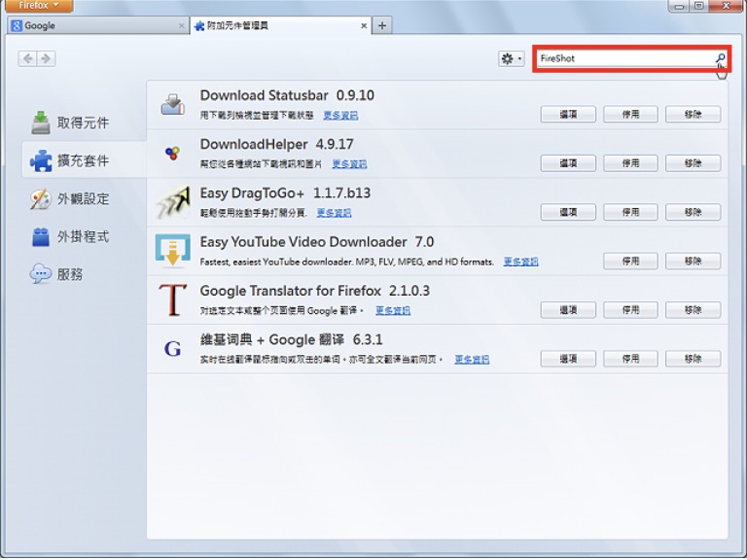Click the puzzle icon on add-ons tab

(x=199, y=26)
